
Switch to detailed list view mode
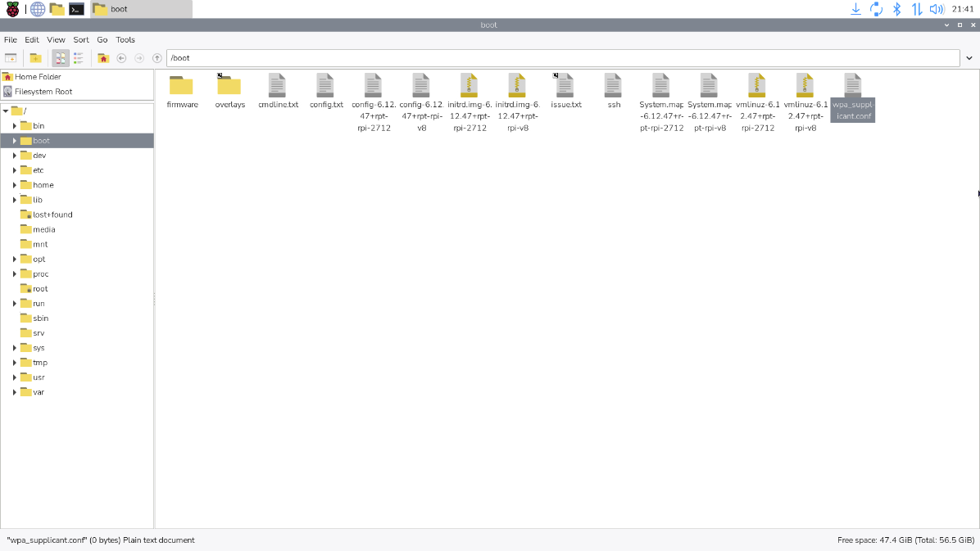click(x=79, y=58)
